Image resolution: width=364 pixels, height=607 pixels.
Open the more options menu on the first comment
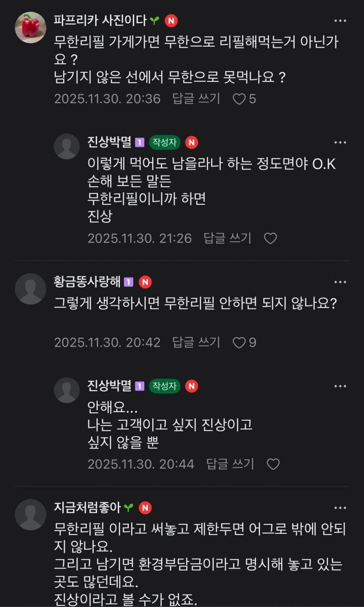click(340, 20)
